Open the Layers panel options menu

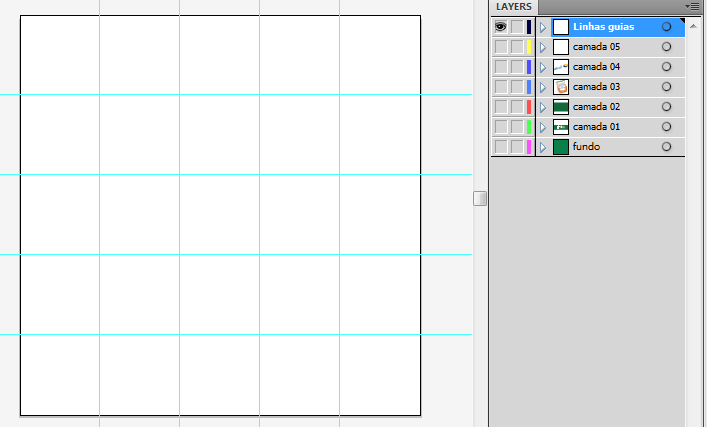click(692, 6)
